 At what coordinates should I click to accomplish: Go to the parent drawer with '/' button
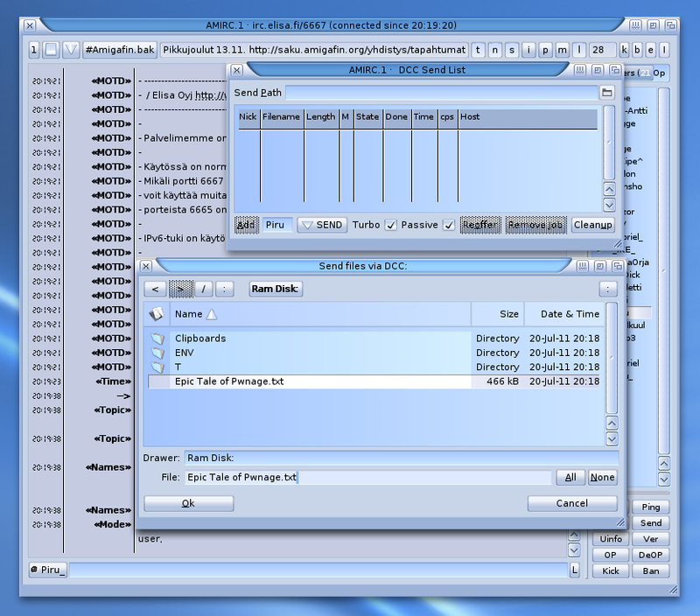(x=203, y=289)
